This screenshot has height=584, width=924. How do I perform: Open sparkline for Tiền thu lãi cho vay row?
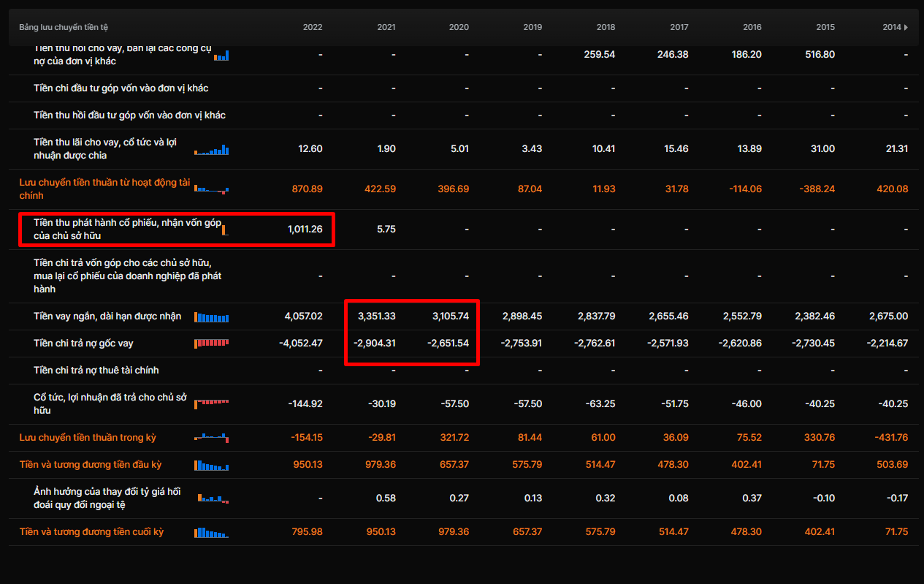coord(212,150)
